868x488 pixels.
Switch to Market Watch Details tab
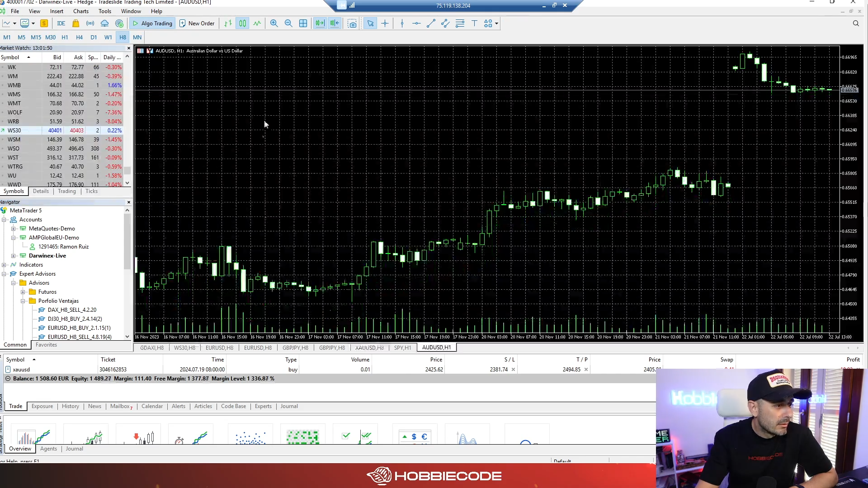click(41, 191)
